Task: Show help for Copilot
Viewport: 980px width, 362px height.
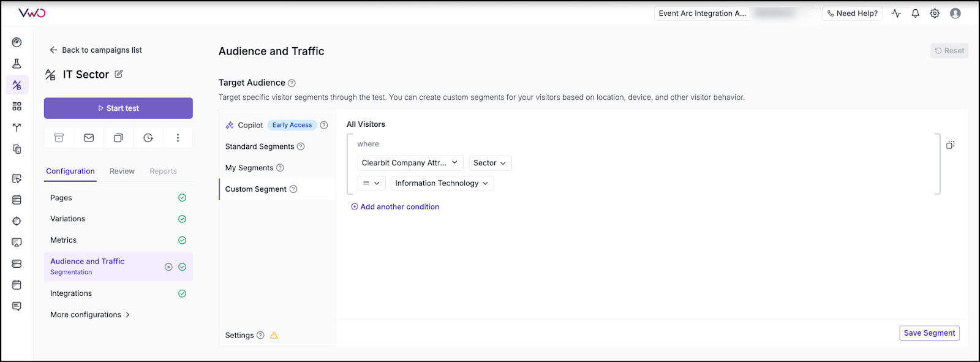Action: 324,125
